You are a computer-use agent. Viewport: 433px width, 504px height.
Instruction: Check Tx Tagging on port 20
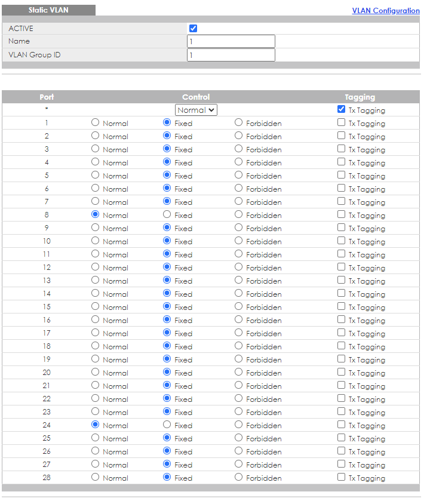[342, 372]
